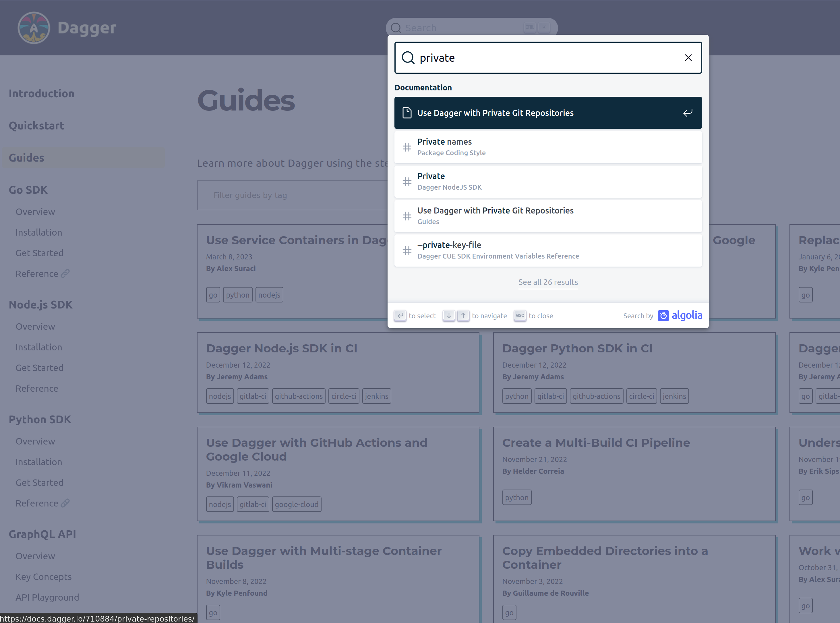840x623 pixels.
Task: Clear the search query using the X icon
Action: pyautogui.click(x=688, y=57)
